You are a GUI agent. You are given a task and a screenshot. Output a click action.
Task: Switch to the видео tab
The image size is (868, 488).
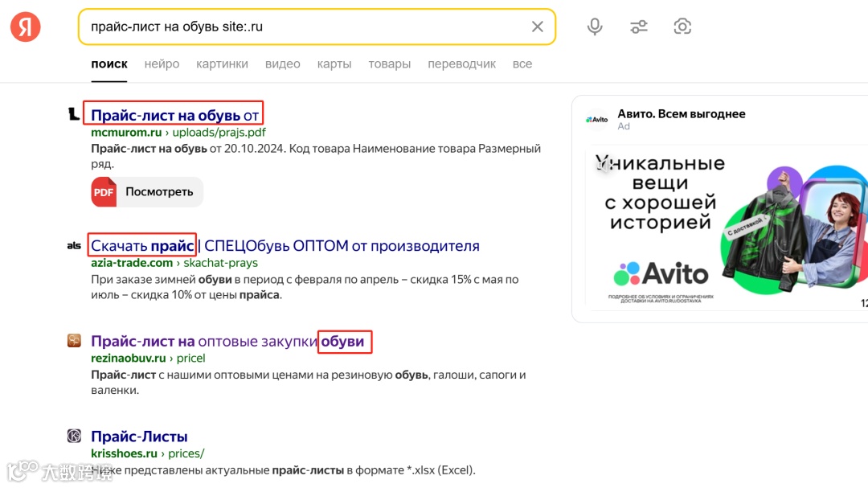282,64
